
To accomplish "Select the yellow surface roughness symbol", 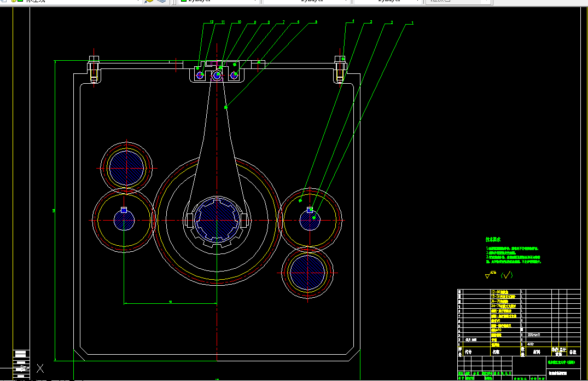I will (491, 275).
